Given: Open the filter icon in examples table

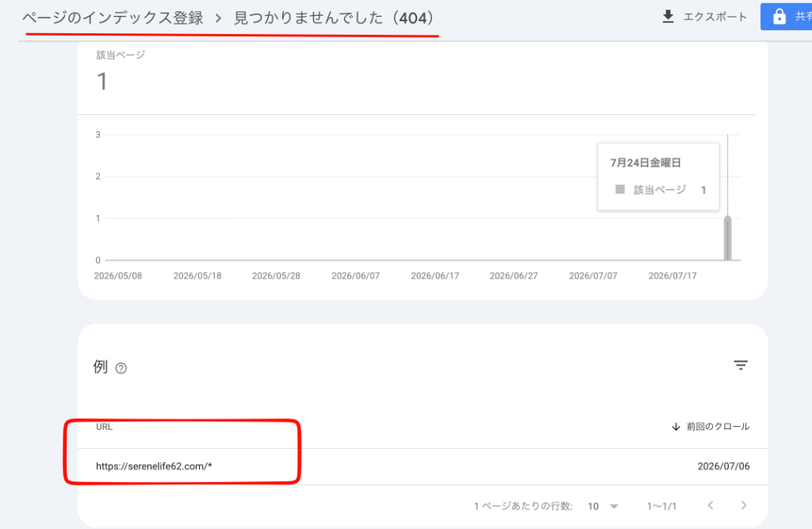Looking at the screenshot, I should (x=741, y=366).
